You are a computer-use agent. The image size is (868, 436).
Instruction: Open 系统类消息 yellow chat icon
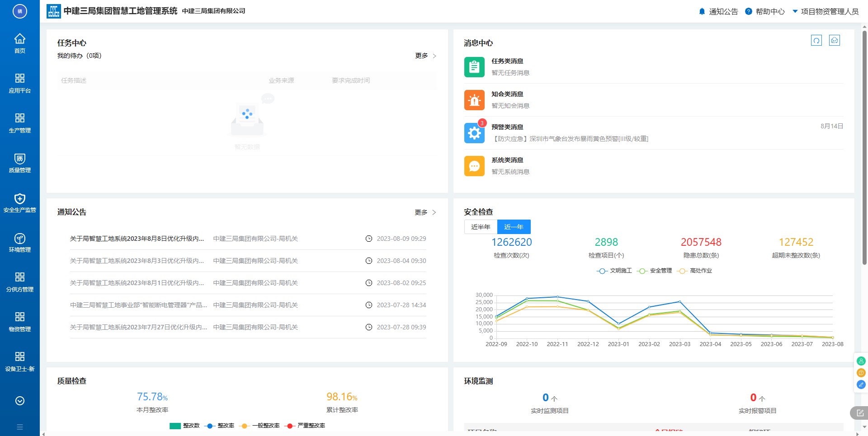tap(474, 166)
